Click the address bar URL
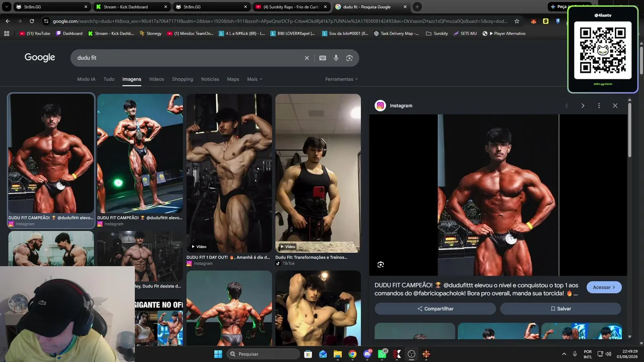 [280, 21]
